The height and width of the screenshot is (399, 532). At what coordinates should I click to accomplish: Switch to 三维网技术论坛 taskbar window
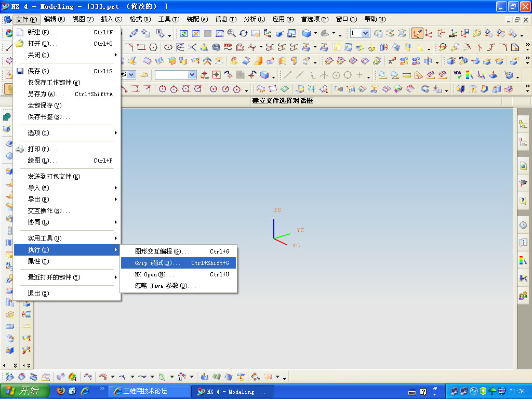149,391
